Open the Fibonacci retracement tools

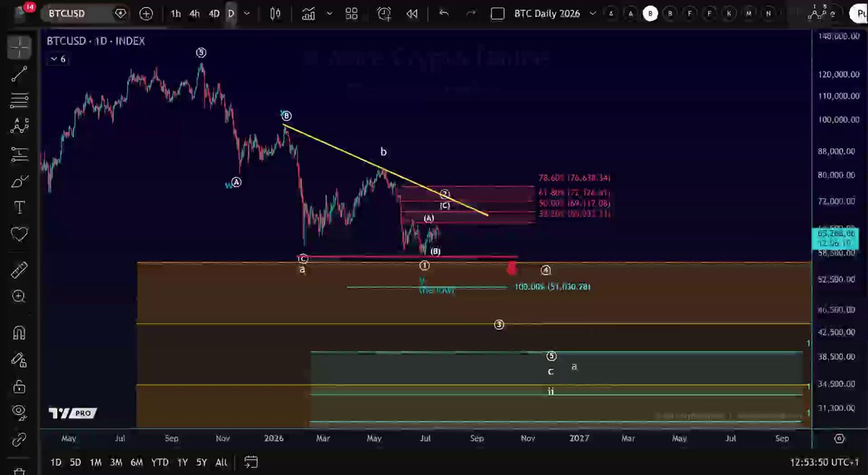(20, 100)
